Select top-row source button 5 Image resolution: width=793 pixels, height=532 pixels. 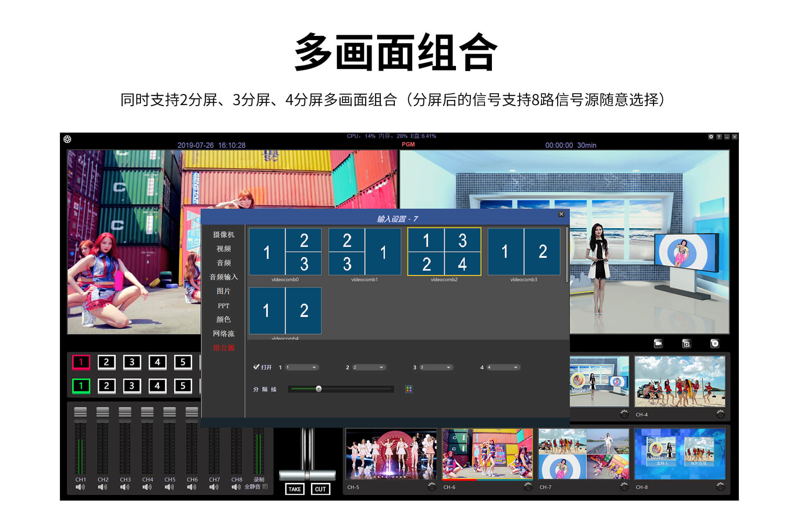183,362
